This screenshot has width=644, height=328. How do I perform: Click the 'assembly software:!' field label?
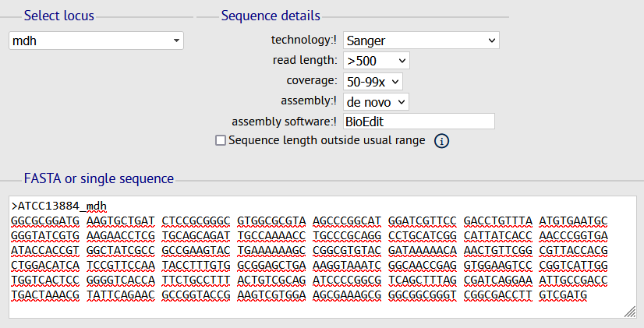coord(284,121)
